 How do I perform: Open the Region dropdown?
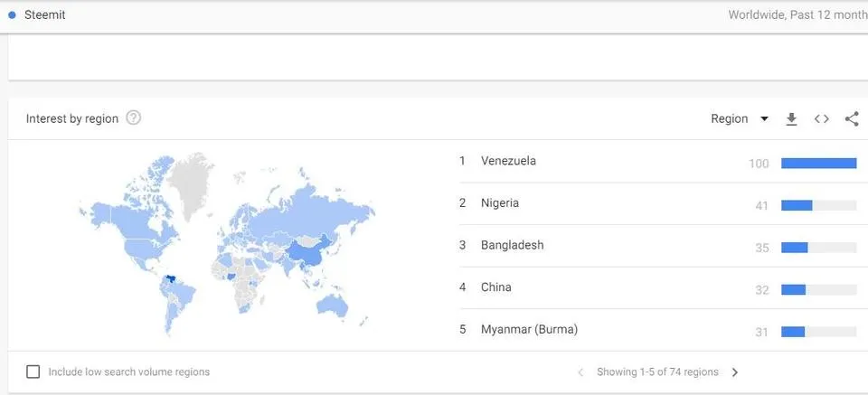(x=740, y=119)
